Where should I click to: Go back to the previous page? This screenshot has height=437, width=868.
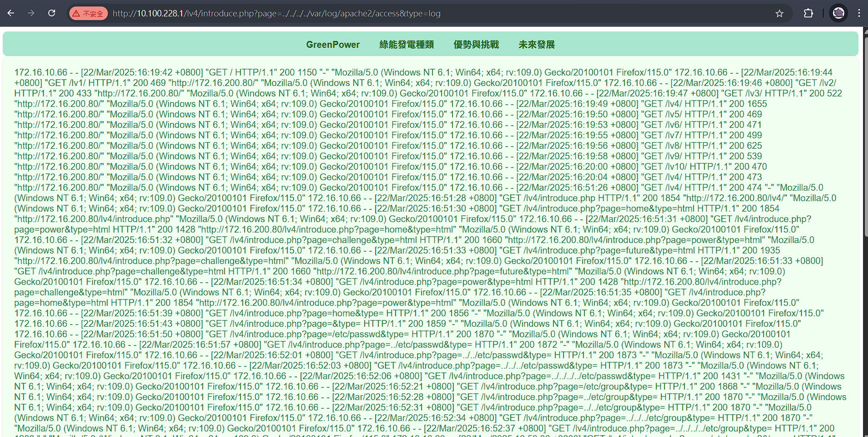tap(11, 13)
